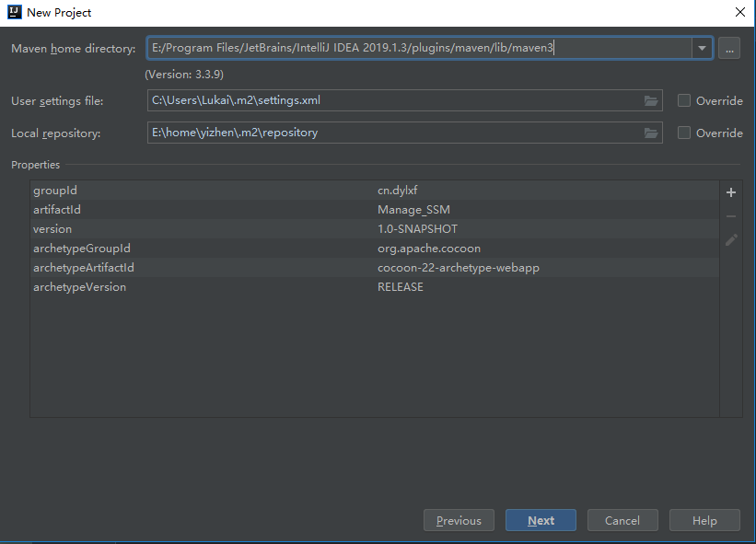756x544 pixels.
Task: Select the version property row
Action: pyautogui.click(x=375, y=229)
